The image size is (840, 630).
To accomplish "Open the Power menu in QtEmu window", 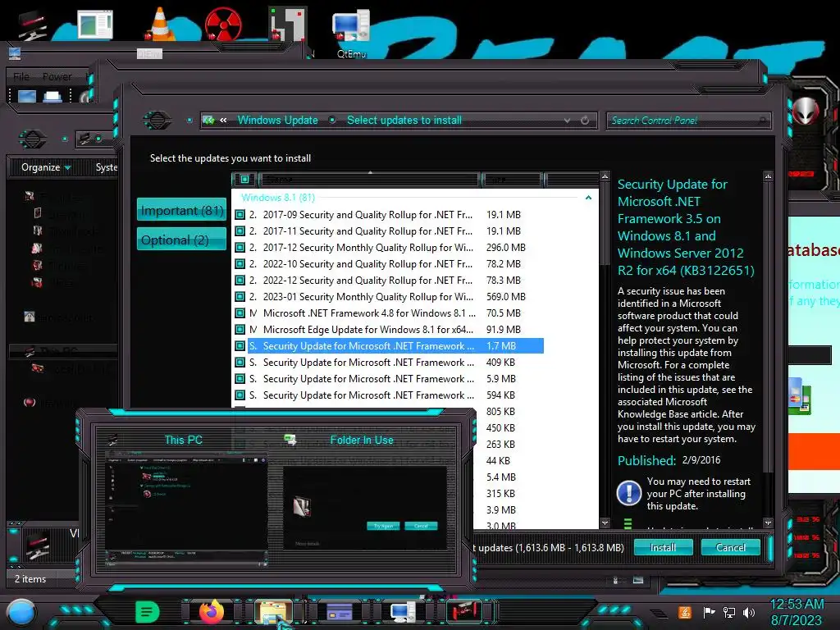I will [x=57, y=76].
